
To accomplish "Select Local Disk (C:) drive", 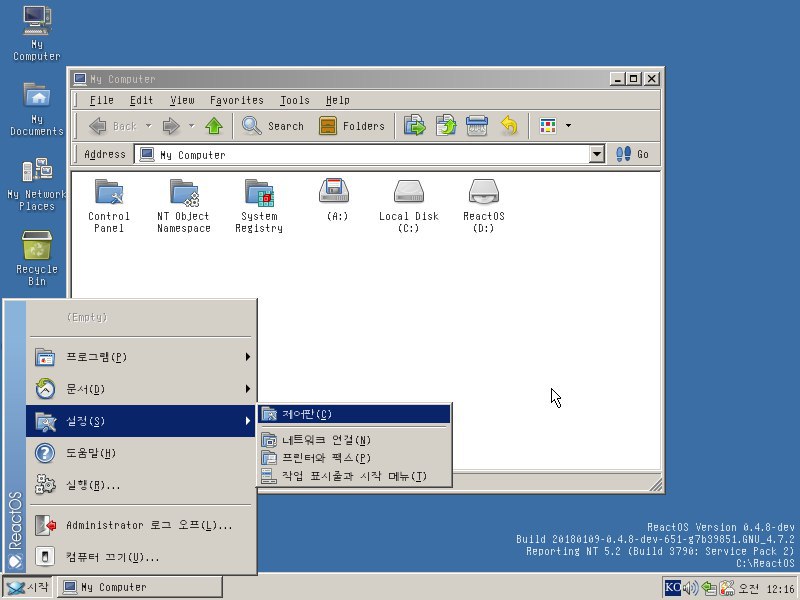I will click(409, 205).
